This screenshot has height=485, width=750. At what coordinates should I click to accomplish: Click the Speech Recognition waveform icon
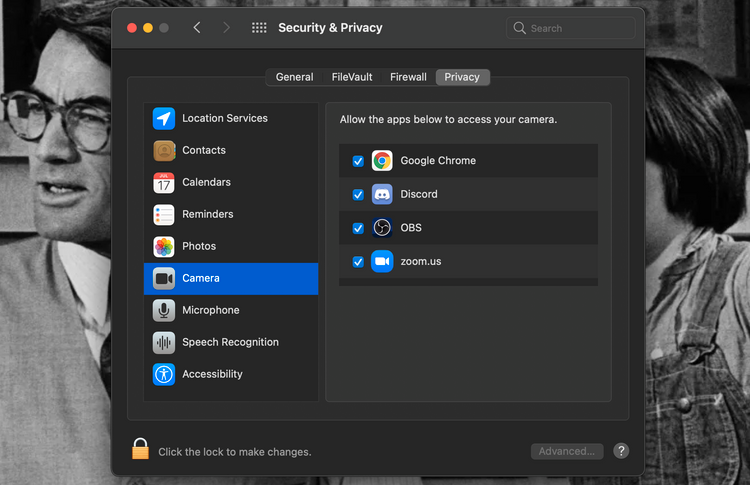[164, 342]
